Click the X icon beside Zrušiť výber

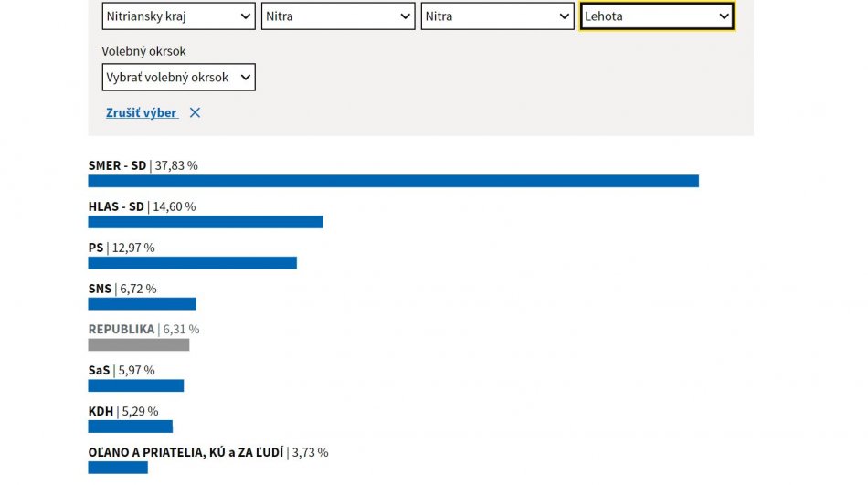pos(195,113)
